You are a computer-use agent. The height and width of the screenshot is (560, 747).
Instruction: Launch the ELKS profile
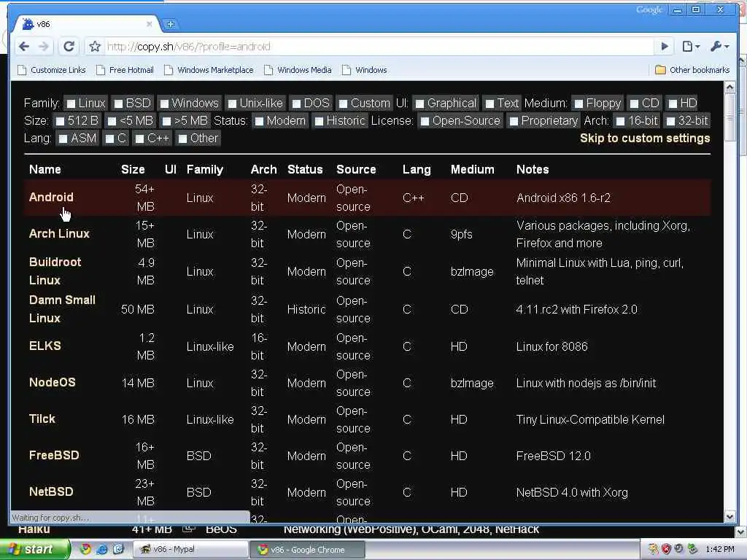coord(44,346)
